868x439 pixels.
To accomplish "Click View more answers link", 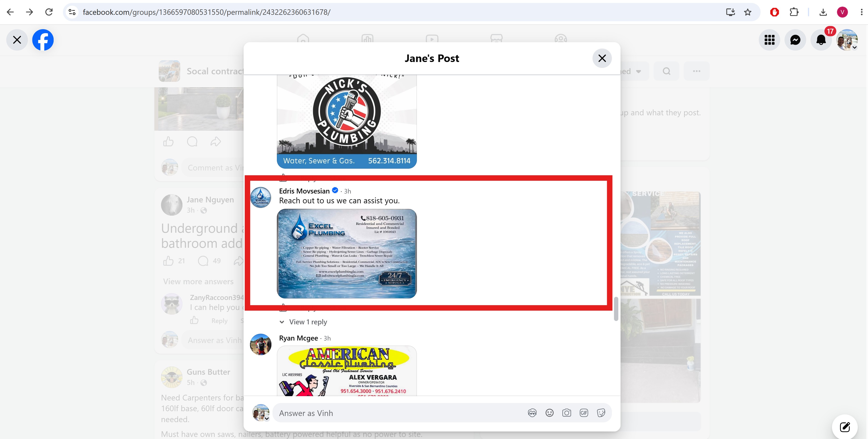I will click(x=198, y=281).
